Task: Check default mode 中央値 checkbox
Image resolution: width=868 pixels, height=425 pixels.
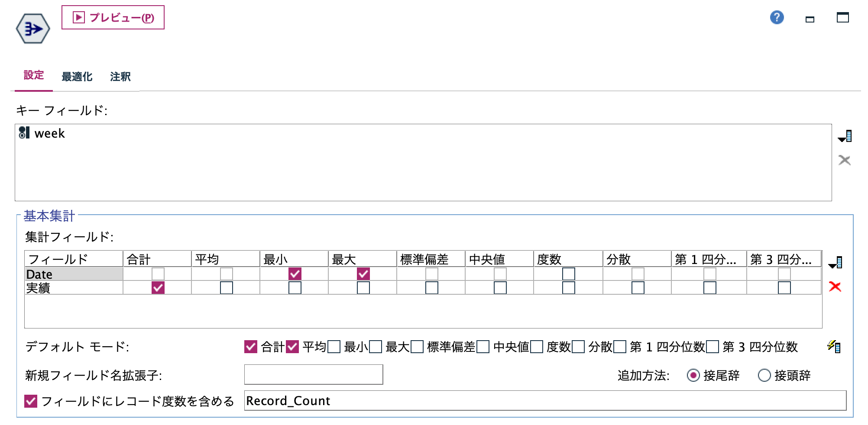Action: (483, 347)
